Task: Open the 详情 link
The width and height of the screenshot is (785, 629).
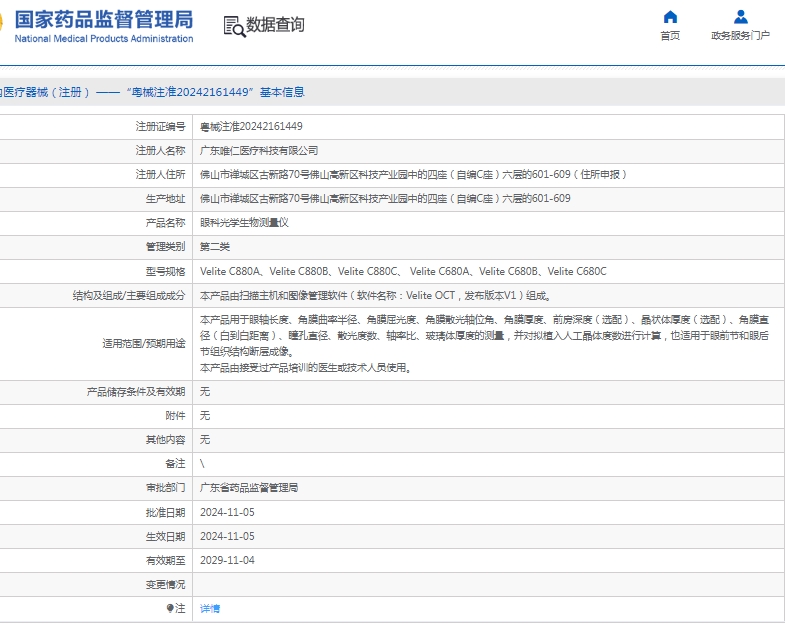Action: [210, 608]
